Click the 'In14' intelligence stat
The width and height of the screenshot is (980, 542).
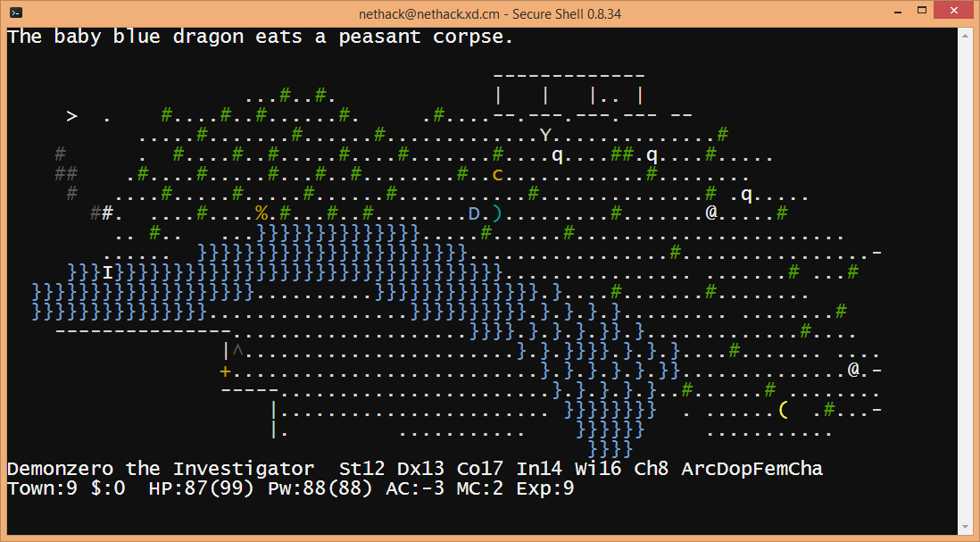click(x=539, y=469)
